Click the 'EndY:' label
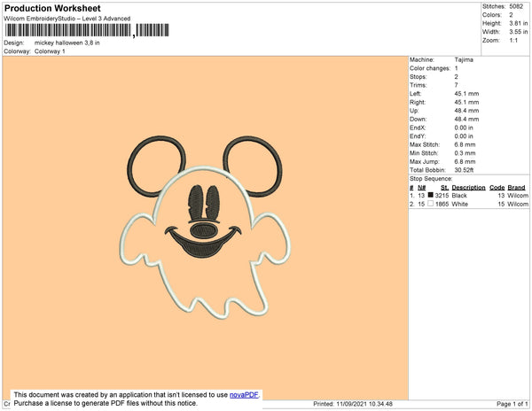 point(418,136)
